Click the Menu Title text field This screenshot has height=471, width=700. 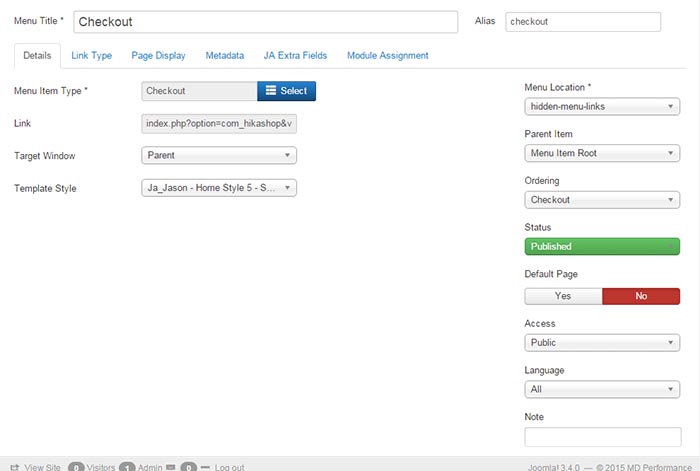point(266,22)
